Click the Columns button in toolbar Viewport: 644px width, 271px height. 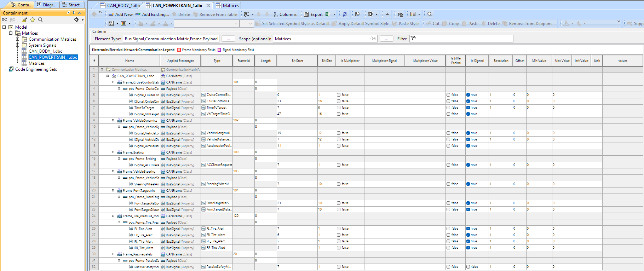284,14
